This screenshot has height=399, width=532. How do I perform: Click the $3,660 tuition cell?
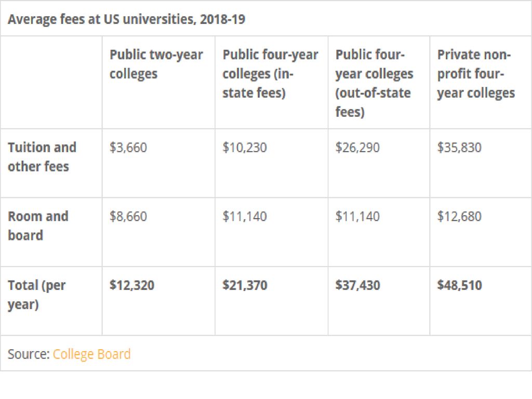(x=128, y=148)
